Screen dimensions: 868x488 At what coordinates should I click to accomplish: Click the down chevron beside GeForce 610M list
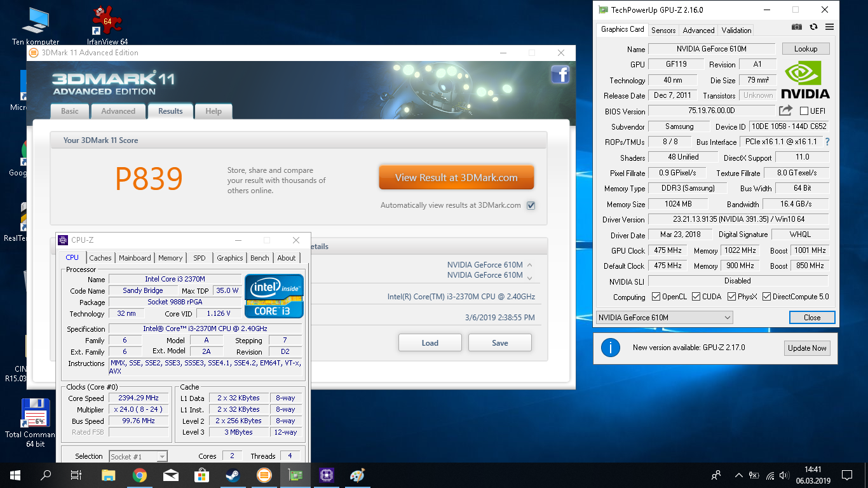tap(530, 277)
